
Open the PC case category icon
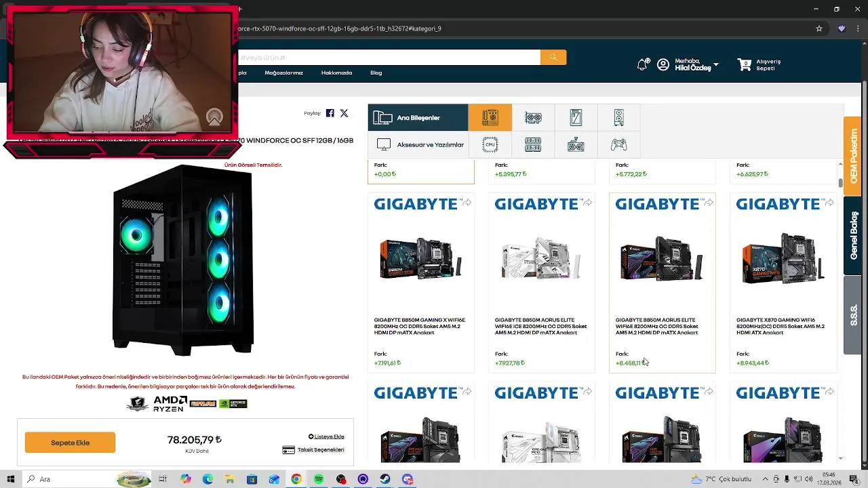618,118
